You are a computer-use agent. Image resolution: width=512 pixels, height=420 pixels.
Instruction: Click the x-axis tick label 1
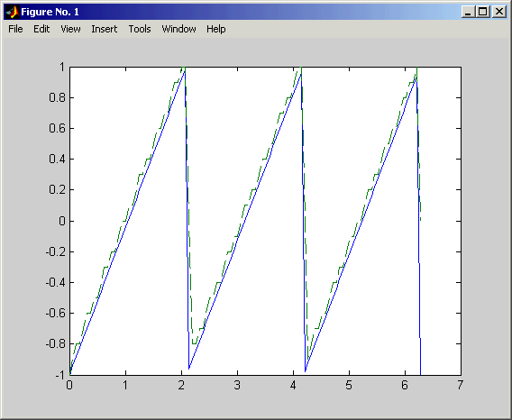pyautogui.click(x=125, y=386)
